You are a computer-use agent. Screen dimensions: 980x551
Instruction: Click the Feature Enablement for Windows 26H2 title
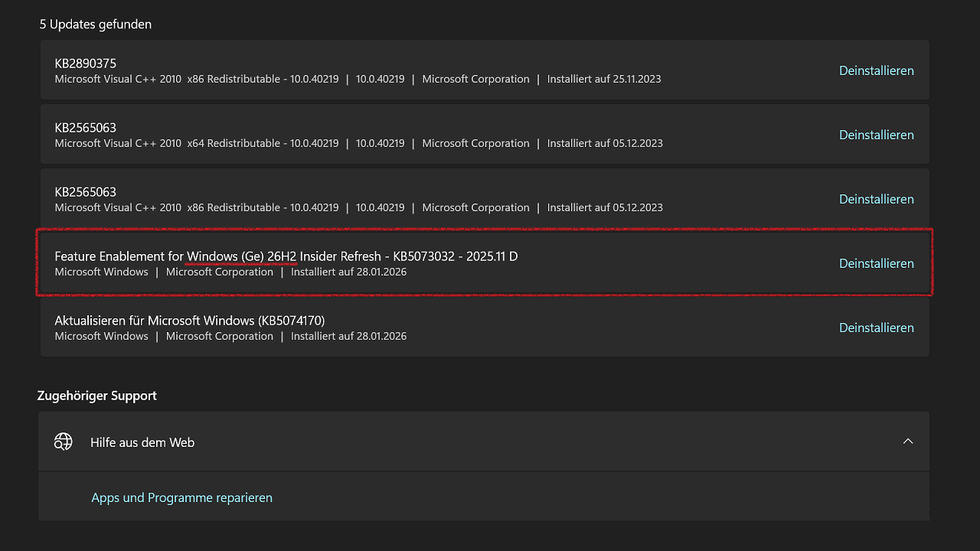286,256
